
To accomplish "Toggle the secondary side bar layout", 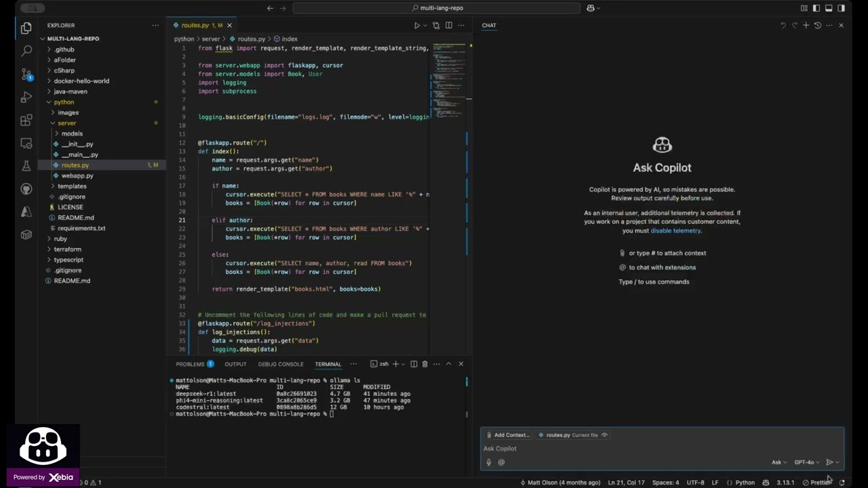I will click(842, 8).
